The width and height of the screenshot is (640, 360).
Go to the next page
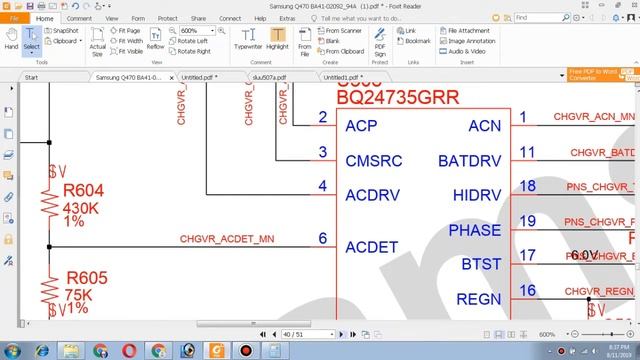coord(341,334)
